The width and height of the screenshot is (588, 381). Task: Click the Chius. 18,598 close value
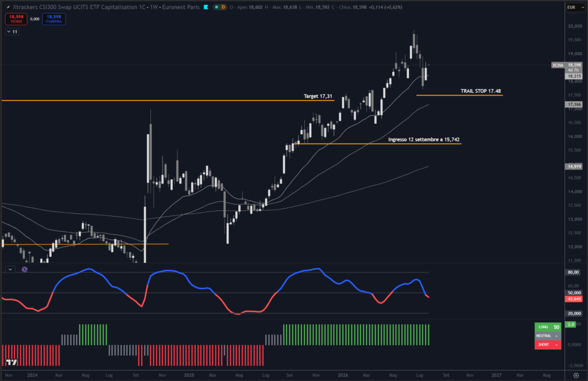coord(353,7)
